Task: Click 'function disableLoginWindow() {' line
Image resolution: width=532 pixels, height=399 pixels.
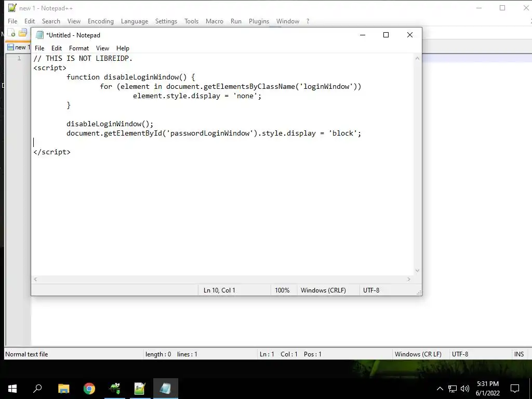Action: pyautogui.click(x=130, y=77)
